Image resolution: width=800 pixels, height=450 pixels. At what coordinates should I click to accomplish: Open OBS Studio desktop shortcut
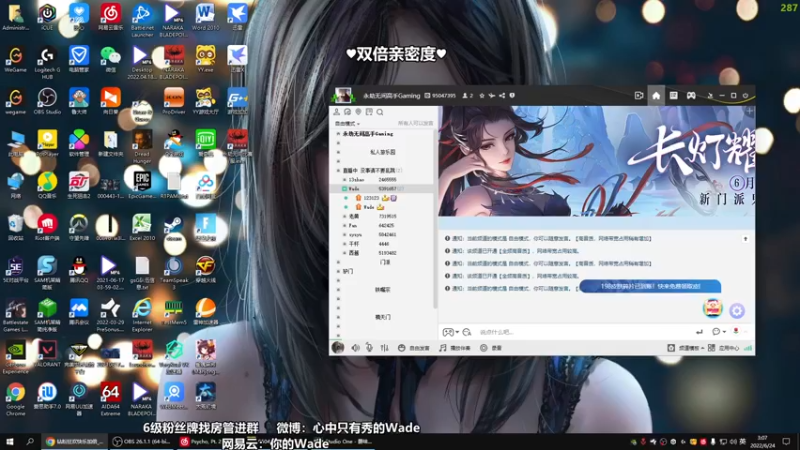tap(47, 101)
